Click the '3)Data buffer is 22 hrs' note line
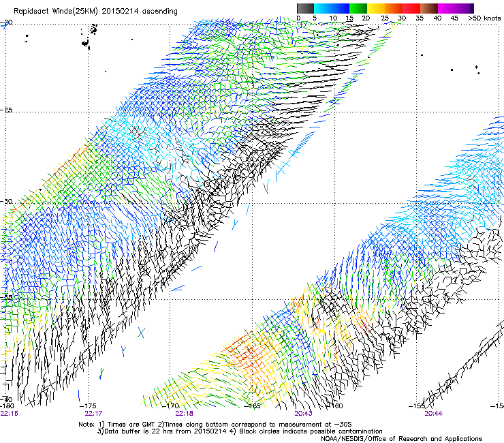 click(x=240, y=431)
